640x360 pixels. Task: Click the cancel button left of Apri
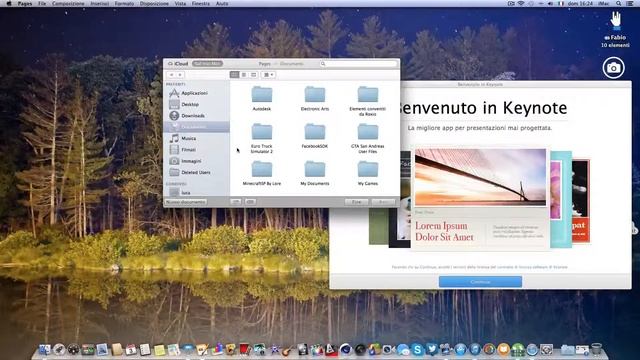pos(356,202)
